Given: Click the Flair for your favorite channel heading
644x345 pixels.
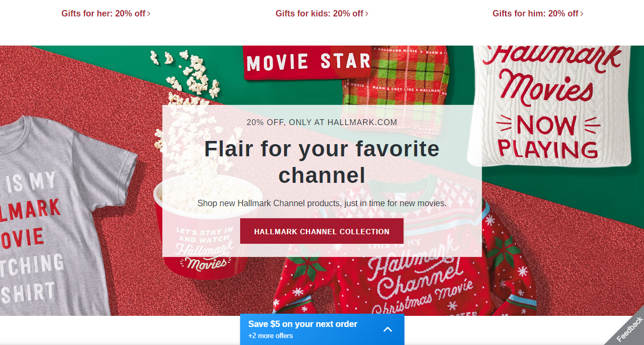Looking at the screenshot, I should [322, 162].
